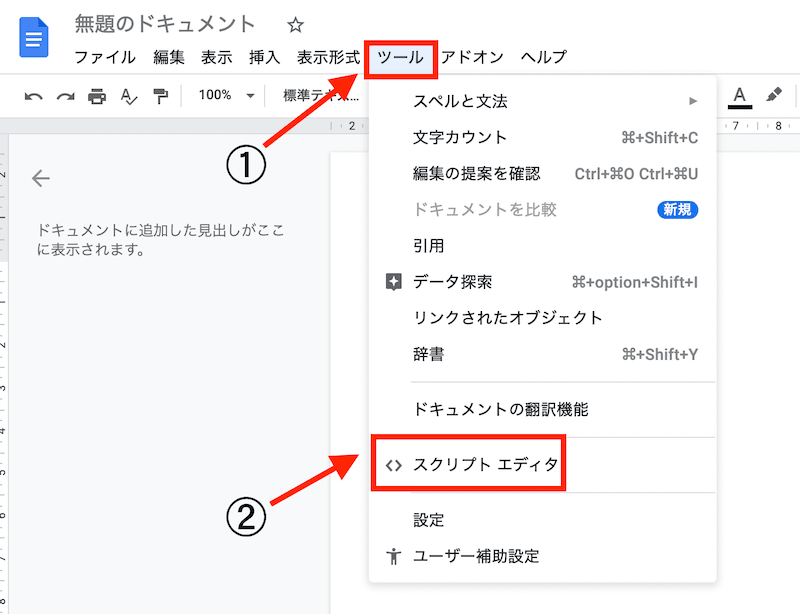
Task: Open the ツール menu
Action: click(x=403, y=58)
